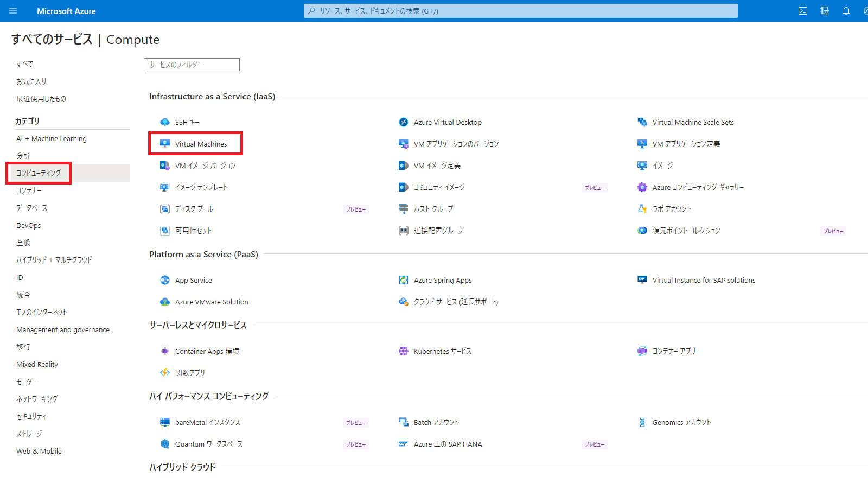The width and height of the screenshot is (868, 483).
Task: Focus the top resource search bar
Action: click(521, 11)
